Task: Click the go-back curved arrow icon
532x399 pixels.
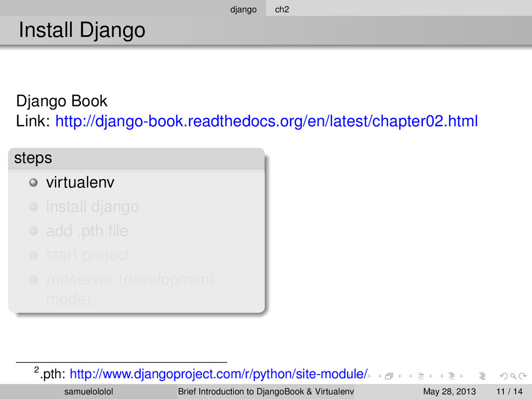Action: coord(504,376)
